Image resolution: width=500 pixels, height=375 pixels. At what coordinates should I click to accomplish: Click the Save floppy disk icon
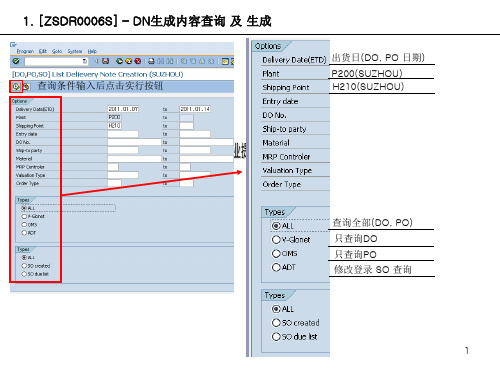tap(106, 61)
